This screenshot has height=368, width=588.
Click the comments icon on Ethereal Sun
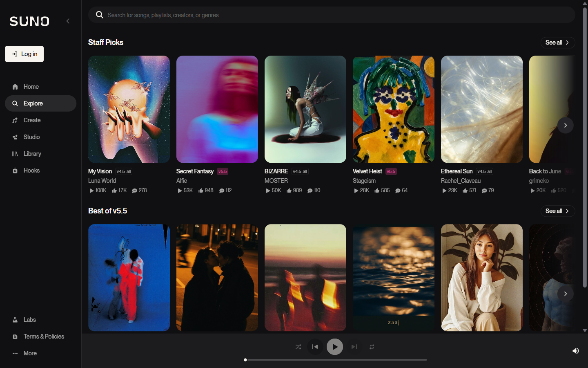tap(484, 191)
